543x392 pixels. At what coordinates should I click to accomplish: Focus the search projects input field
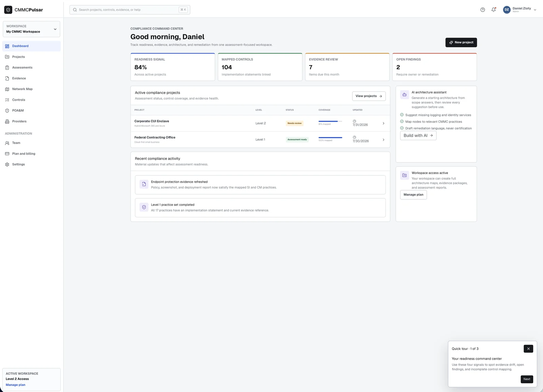(x=130, y=10)
